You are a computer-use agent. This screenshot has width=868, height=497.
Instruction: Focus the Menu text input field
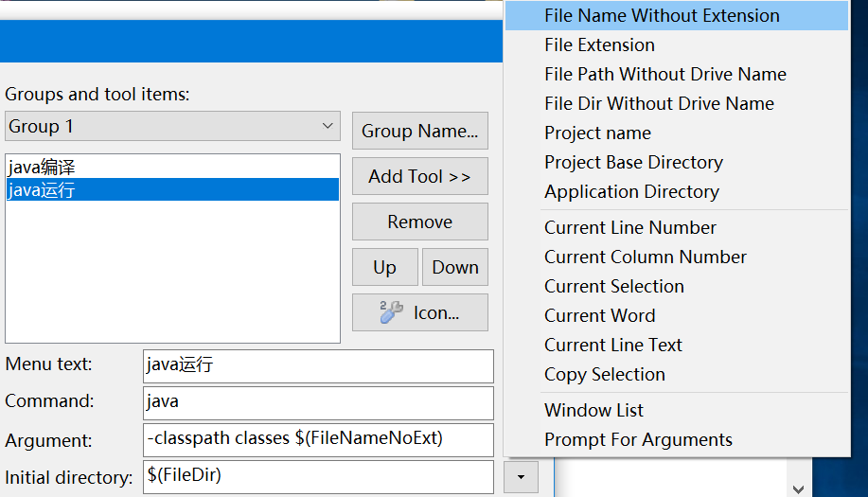[318, 365]
